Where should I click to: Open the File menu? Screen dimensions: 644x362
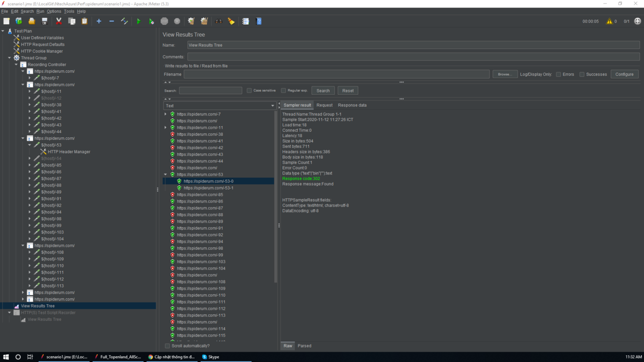click(x=5, y=11)
